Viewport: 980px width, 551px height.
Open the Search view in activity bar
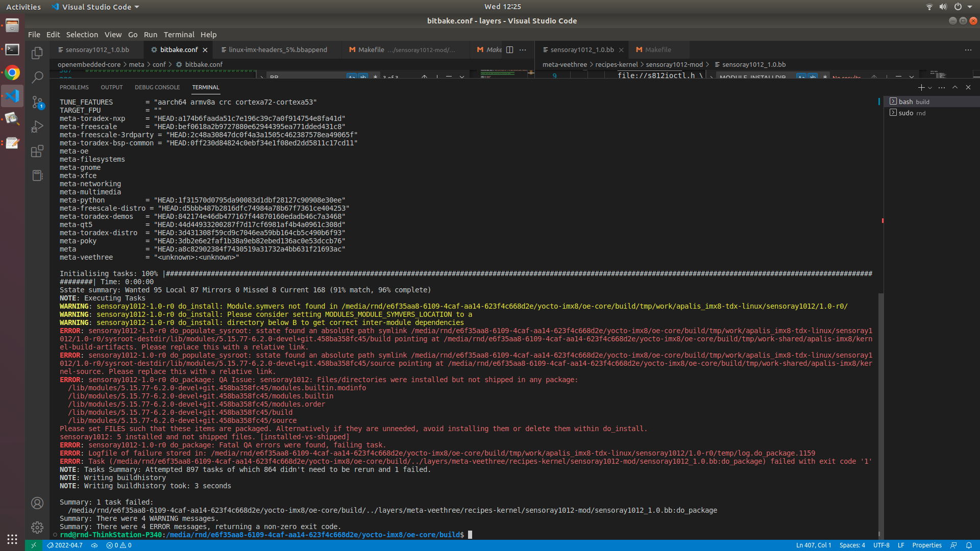click(37, 78)
